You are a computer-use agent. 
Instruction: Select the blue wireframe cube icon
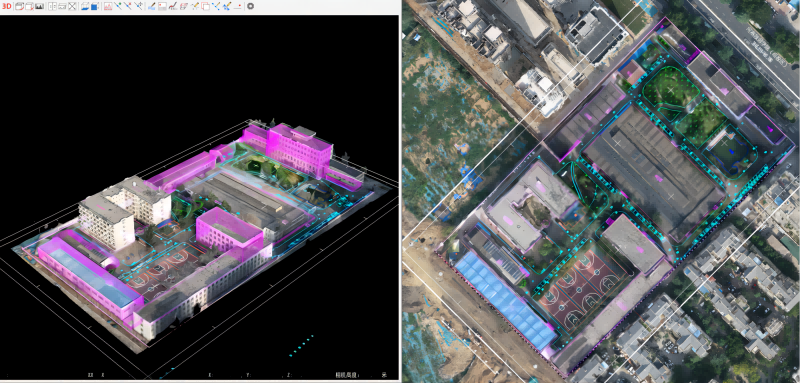pos(85,6)
